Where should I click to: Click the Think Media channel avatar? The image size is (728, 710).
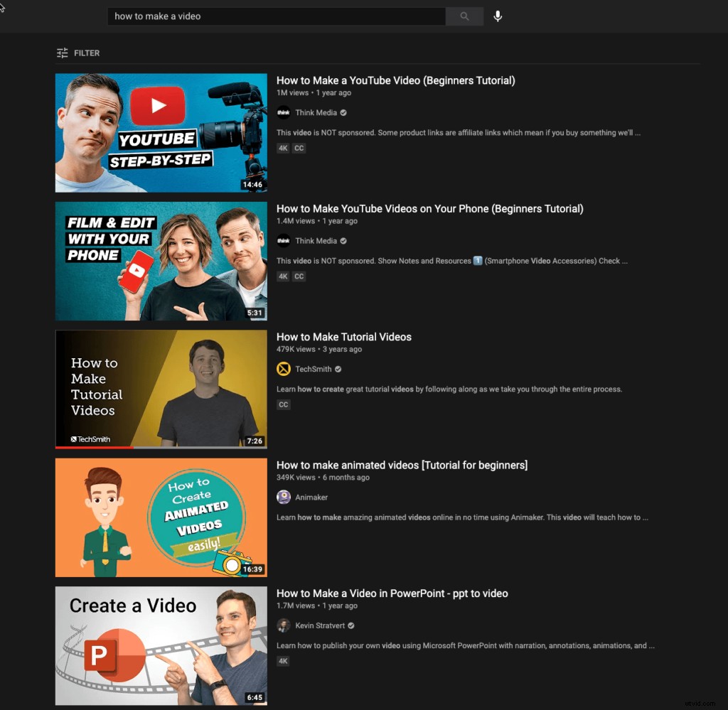tap(284, 112)
